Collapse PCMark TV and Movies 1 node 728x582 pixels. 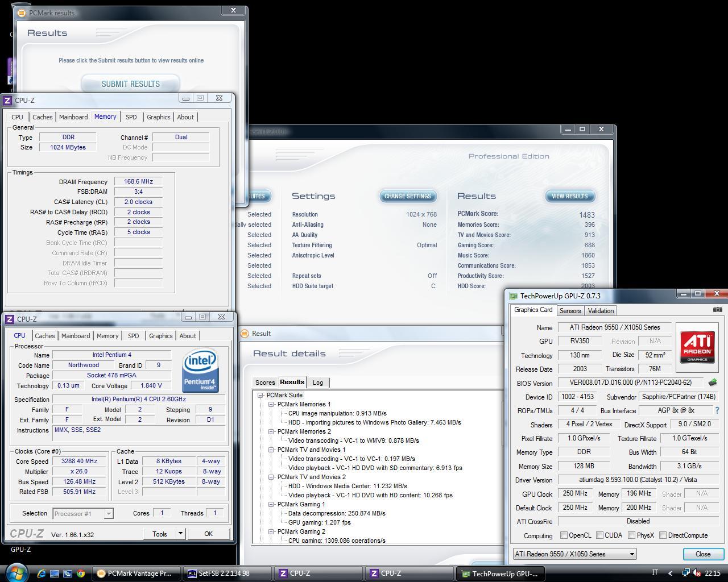click(271, 450)
